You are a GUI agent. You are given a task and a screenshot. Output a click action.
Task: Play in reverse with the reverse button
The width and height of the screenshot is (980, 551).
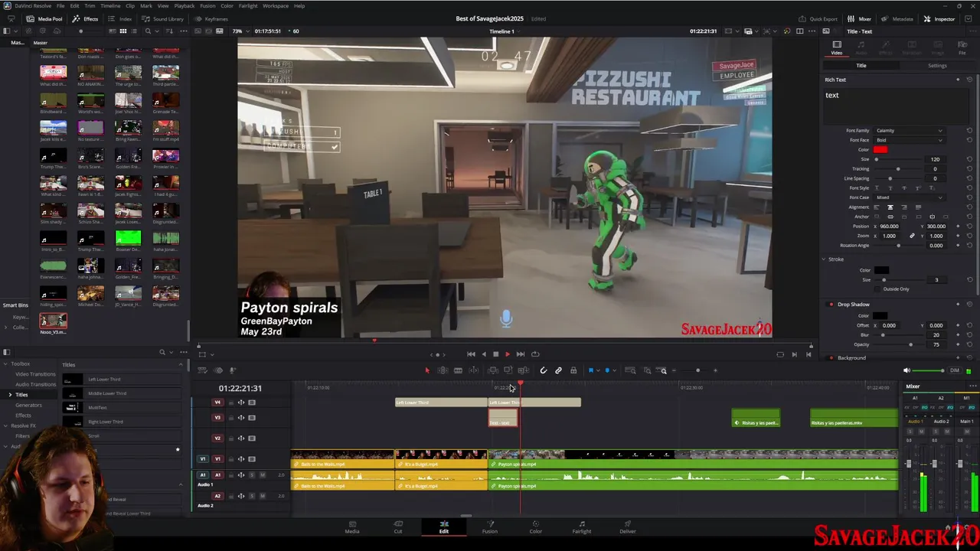pyautogui.click(x=483, y=354)
